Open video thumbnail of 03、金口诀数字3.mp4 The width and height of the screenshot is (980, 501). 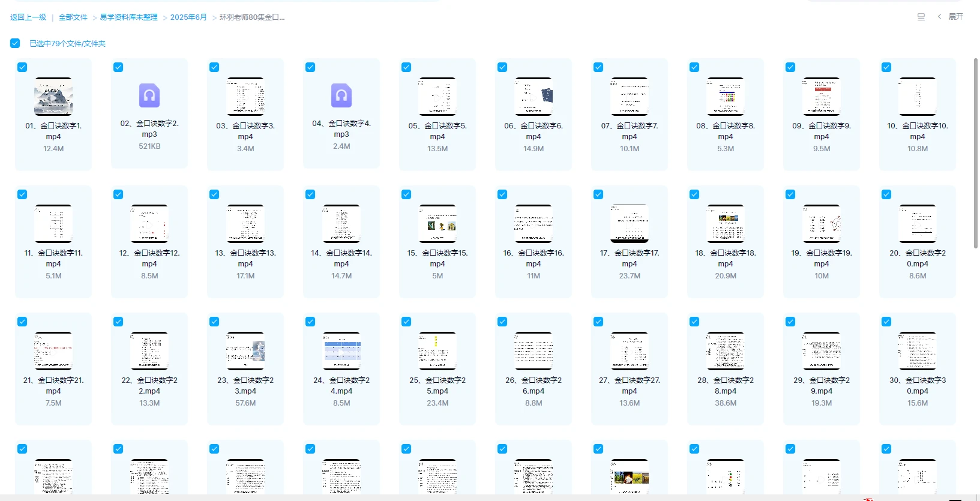coord(245,97)
